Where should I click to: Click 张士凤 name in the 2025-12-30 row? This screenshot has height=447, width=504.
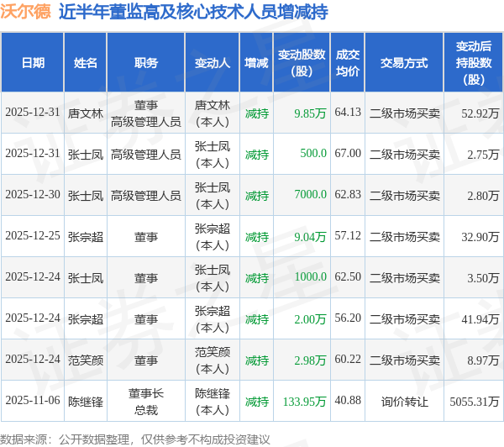coord(86,196)
